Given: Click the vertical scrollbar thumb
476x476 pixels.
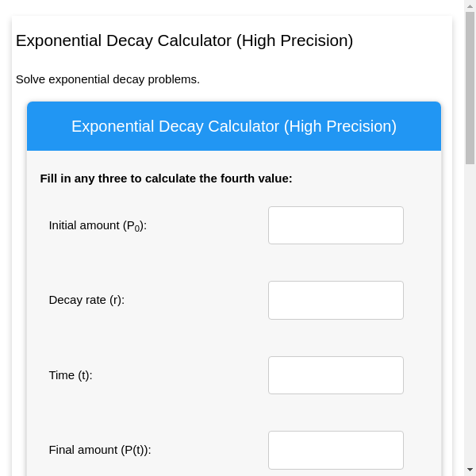Looking at the screenshot, I should tap(470, 87).
